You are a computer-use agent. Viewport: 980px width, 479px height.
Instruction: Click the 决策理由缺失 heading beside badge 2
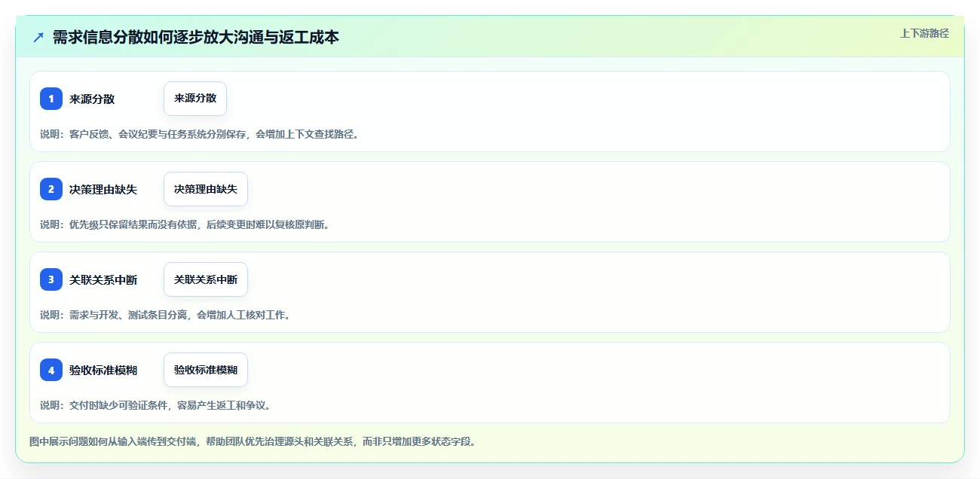103,189
